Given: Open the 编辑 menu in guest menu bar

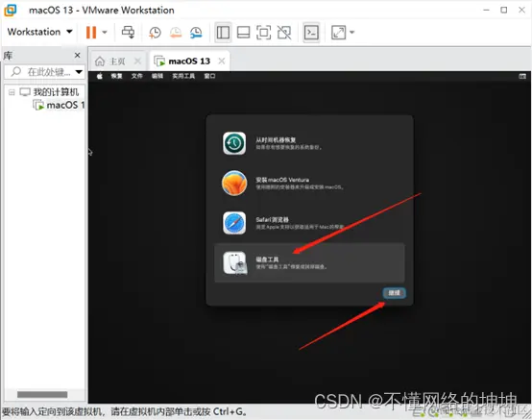Looking at the screenshot, I should tap(157, 76).
